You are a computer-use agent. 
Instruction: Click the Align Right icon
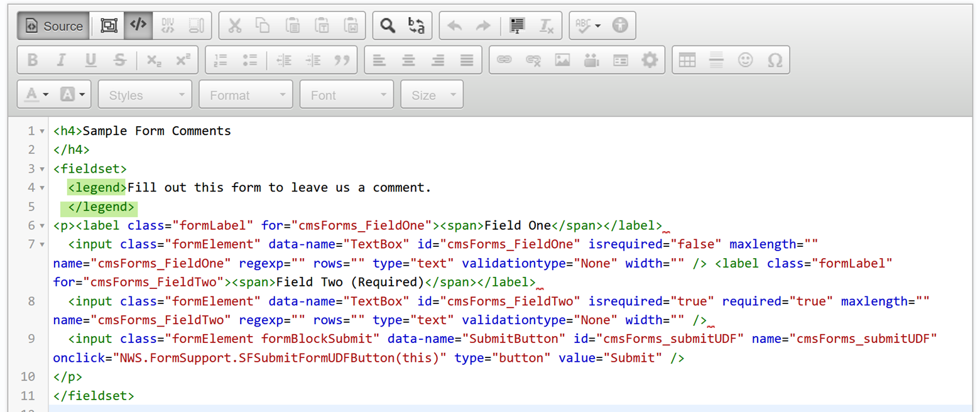(x=438, y=60)
